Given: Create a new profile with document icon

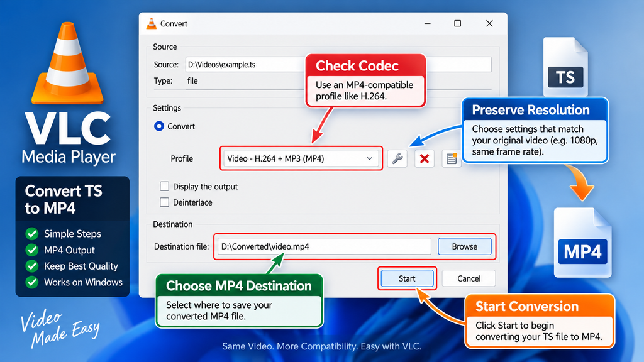Looking at the screenshot, I should (452, 159).
